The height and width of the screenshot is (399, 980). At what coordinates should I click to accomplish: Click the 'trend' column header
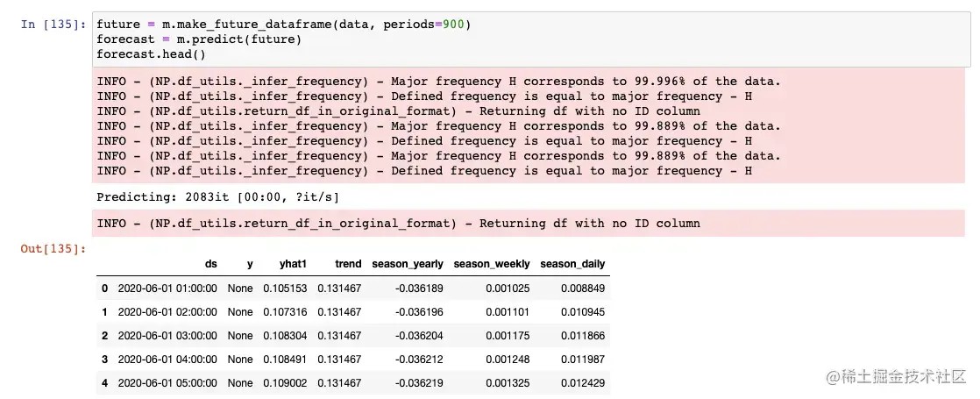click(x=342, y=264)
